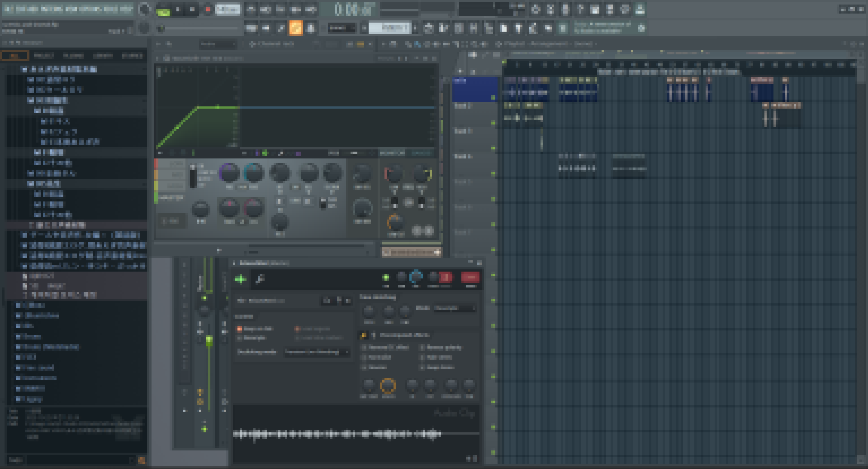Open the time stretching Mode dropdown
The width and height of the screenshot is (868, 469).
(455, 308)
